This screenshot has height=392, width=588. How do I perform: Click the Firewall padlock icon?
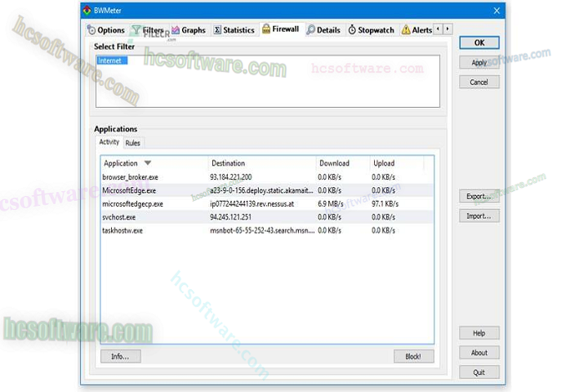(x=266, y=29)
